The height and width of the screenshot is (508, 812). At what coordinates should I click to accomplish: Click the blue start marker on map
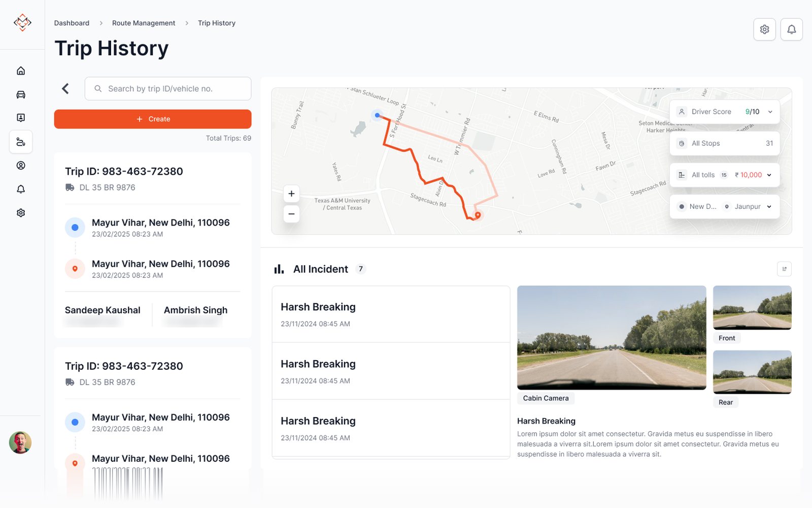point(377,115)
